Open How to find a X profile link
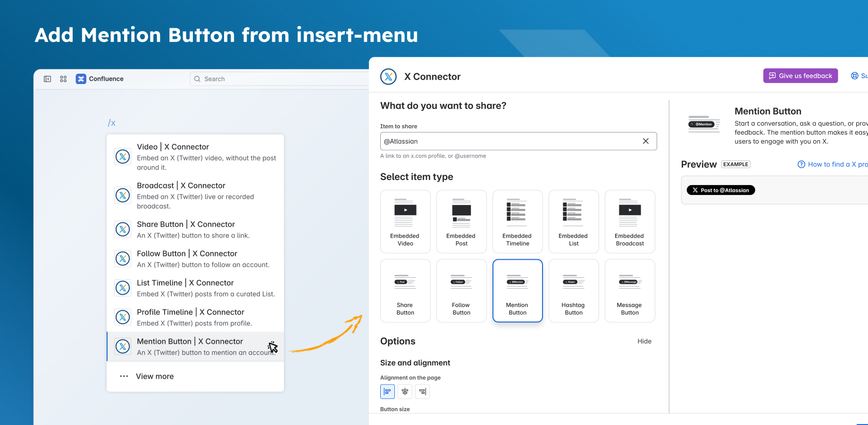Screen dimensions: 868x425 pyautogui.click(x=833, y=164)
